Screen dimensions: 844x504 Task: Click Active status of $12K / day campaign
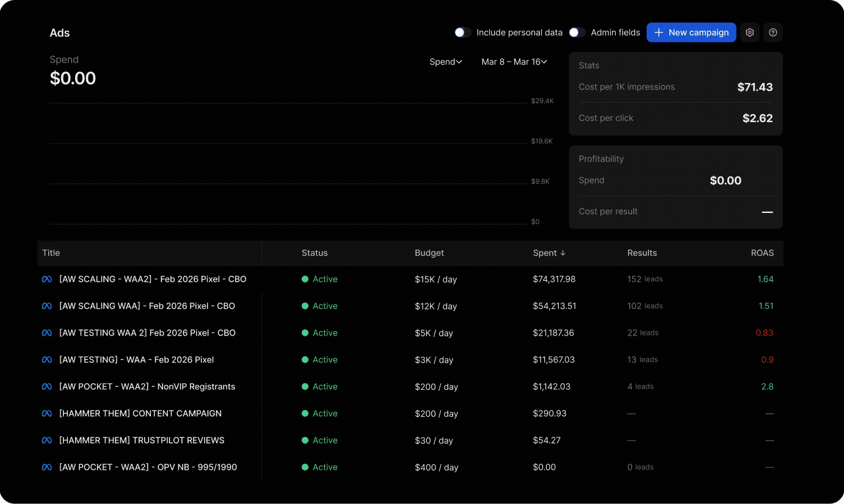pos(319,306)
